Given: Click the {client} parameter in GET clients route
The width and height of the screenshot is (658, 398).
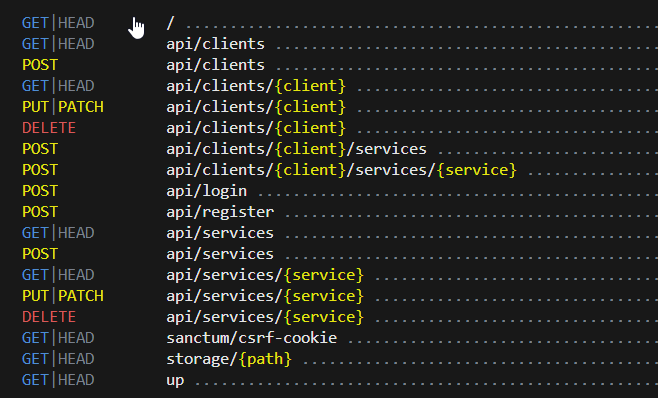Looking at the screenshot, I should pyautogui.click(x=310, y=86).
